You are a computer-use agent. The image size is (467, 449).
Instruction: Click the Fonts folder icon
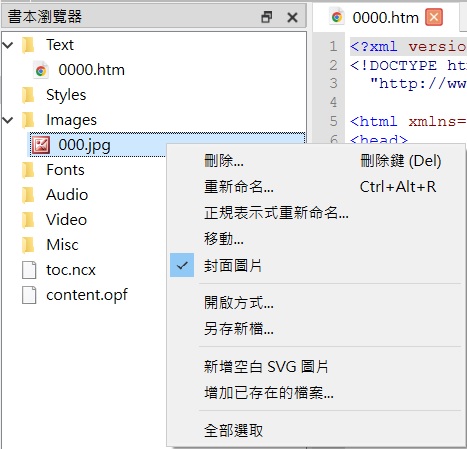pyautogui.click(x=29, y=170)
